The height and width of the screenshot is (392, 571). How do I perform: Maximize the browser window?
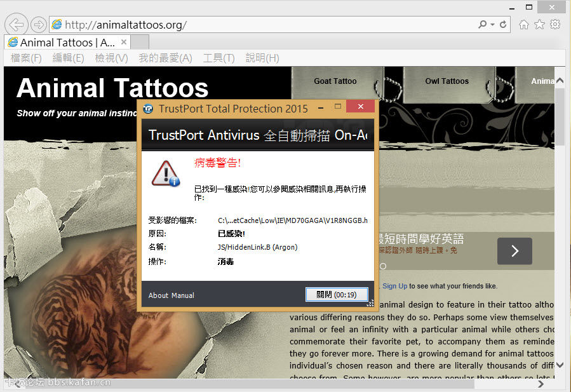529,7
